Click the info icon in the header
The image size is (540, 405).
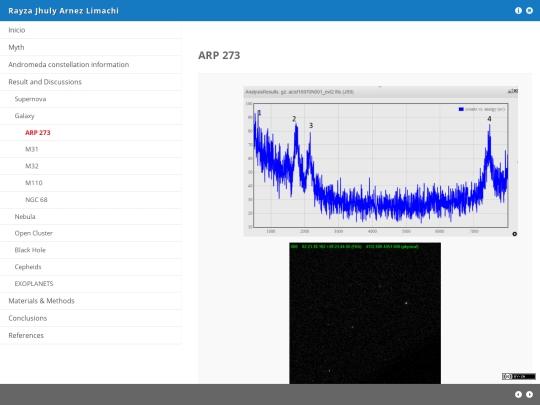click(x=518, y=11)
